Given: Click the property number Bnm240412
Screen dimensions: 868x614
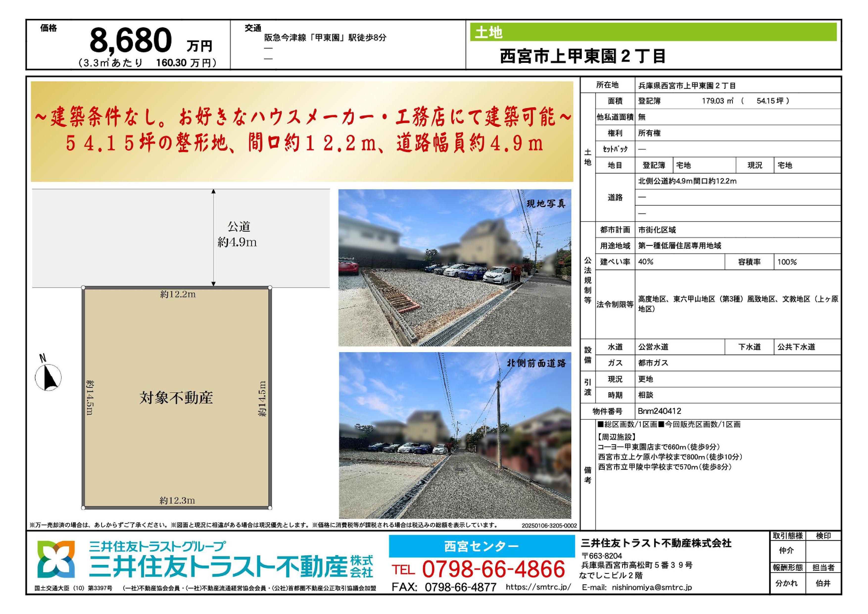Looking at the screenshot, I should (x=660, y=411).
